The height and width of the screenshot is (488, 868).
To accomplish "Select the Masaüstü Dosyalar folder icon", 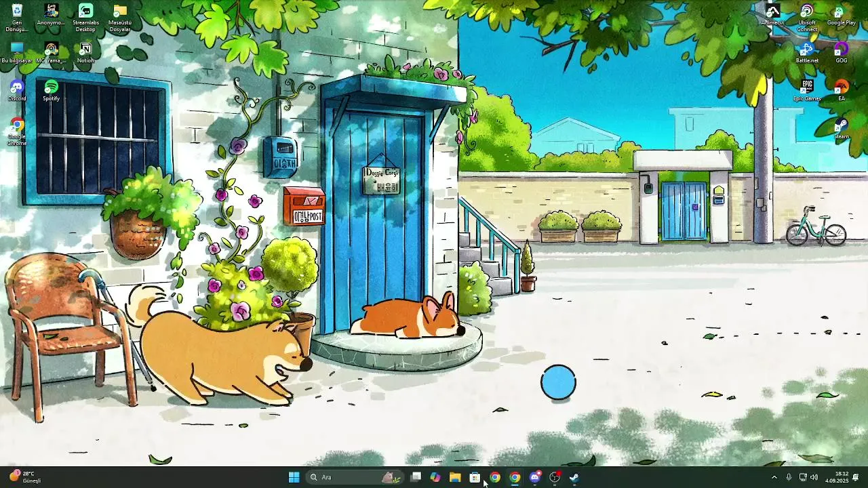I will click(120, 18).
